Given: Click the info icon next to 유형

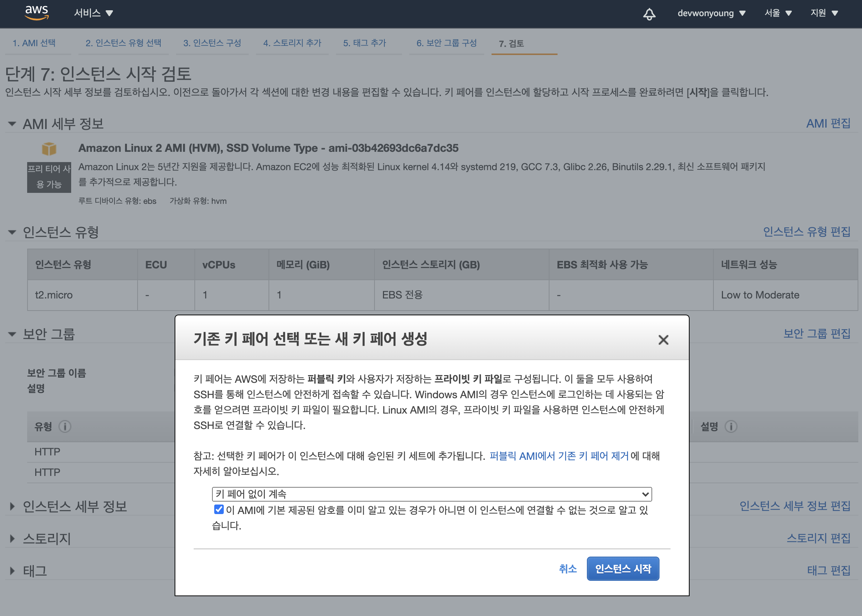Looking at the screenshot, I should [x=65, y=426].
